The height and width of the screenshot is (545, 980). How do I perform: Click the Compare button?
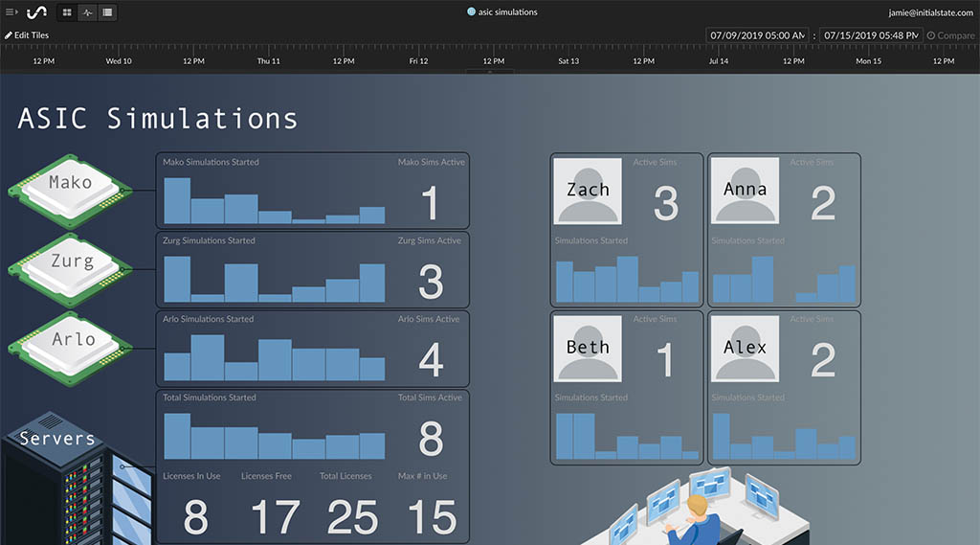(x=950, y=35)
